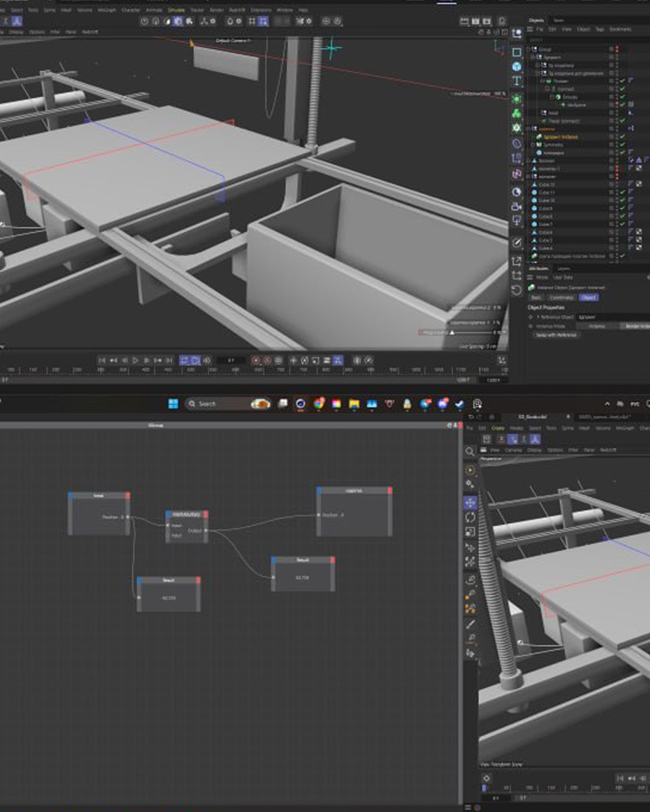The width and height of the screenshot is (650, 812).
Task: Open the Simulate menu in the top menu bar
Action: (x=176, y=10)
